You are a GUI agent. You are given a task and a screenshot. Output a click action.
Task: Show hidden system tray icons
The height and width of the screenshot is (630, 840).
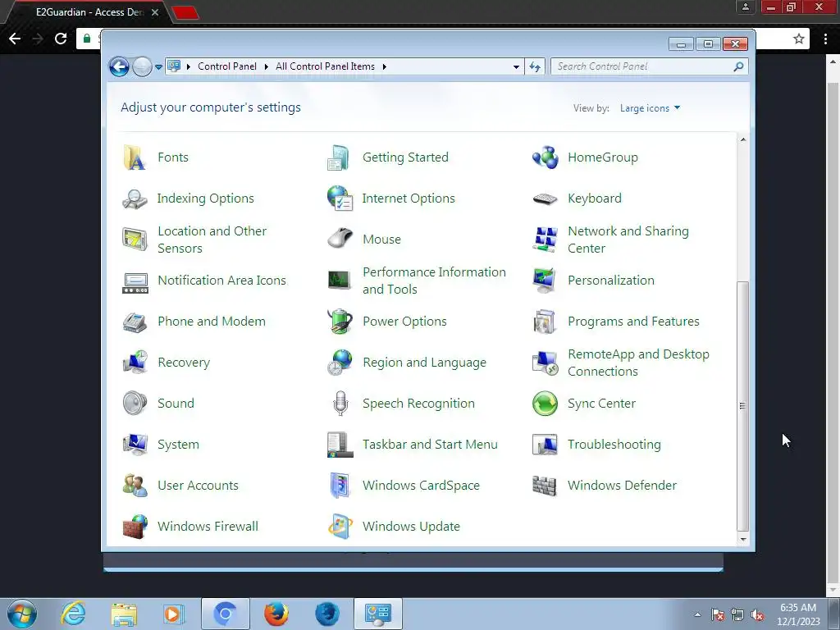tap(697, 614)
